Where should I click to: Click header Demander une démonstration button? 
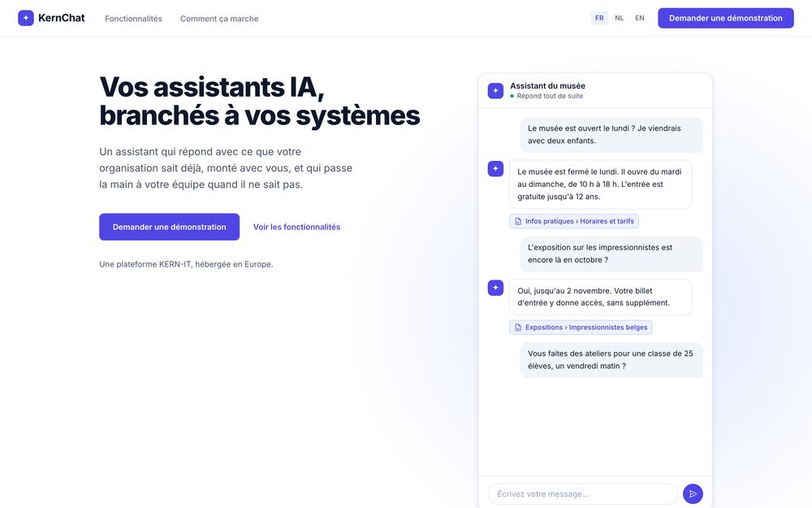pyautogui.click(x=725, y=18)
